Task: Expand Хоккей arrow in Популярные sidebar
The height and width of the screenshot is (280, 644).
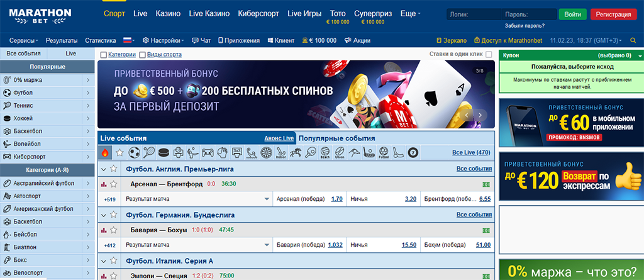Action: (x=88, y=118)
